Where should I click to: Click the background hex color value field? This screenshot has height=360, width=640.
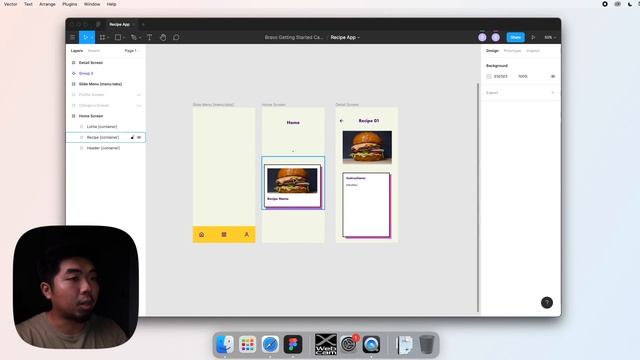click(501, 76)
